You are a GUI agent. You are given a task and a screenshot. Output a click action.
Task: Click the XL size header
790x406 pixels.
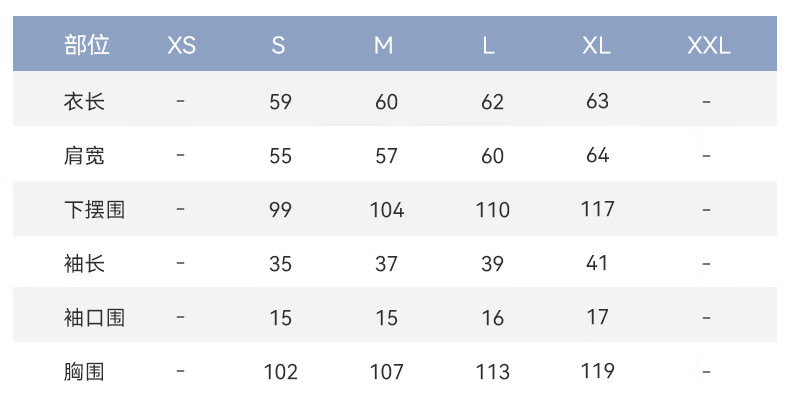597,46
